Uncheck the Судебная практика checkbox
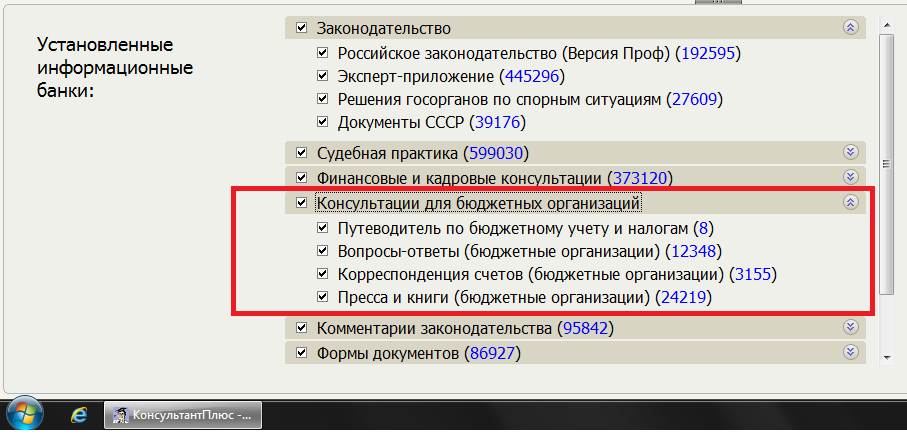This screenshot has height=435, width=907. (301, 153)
